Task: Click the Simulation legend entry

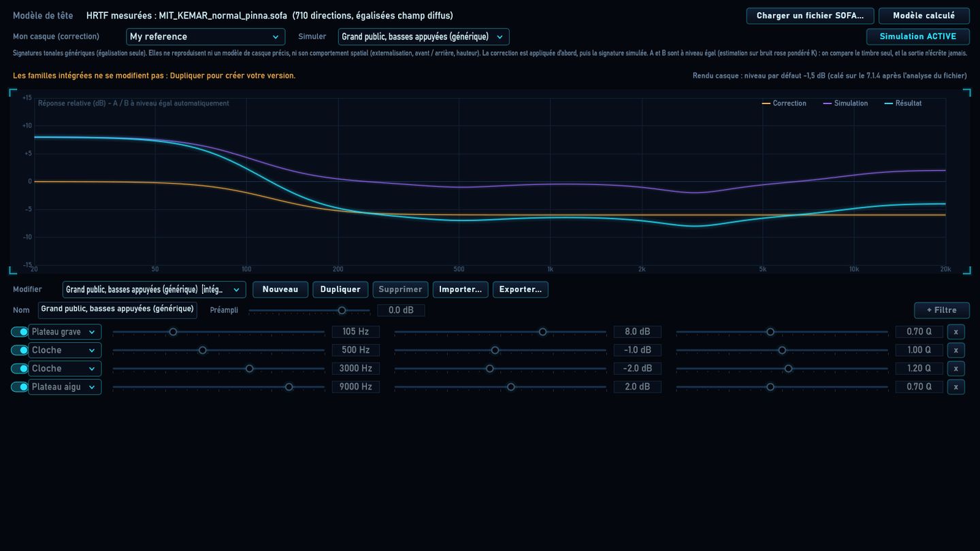Action: [x=845, y=103]
